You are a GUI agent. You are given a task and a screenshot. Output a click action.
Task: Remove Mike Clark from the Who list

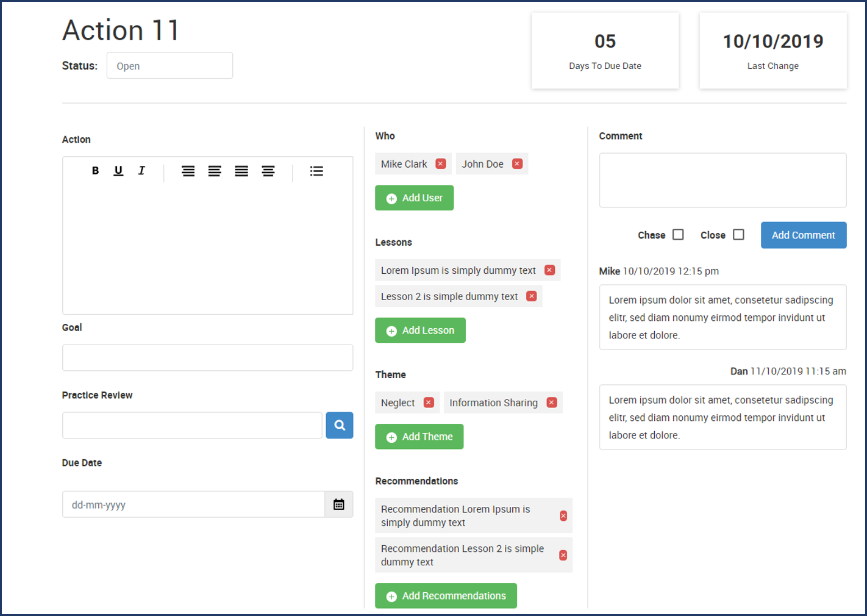tap(440, 163)
